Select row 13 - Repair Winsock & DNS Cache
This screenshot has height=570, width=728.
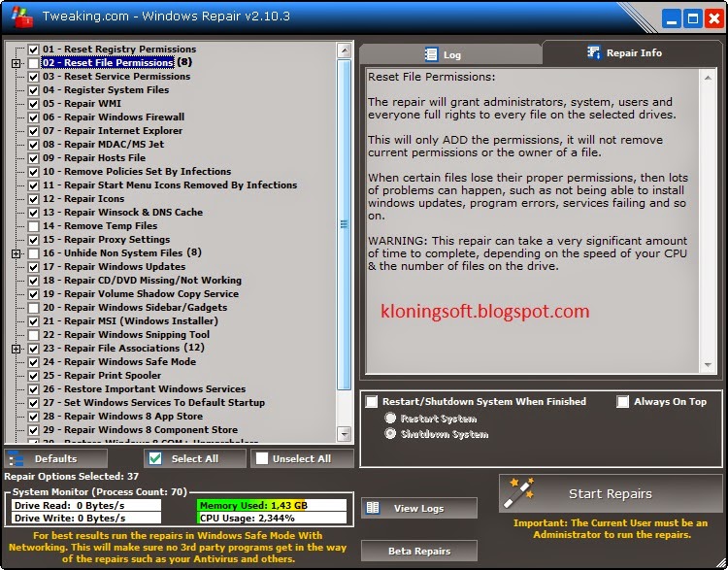click(122, 213)
